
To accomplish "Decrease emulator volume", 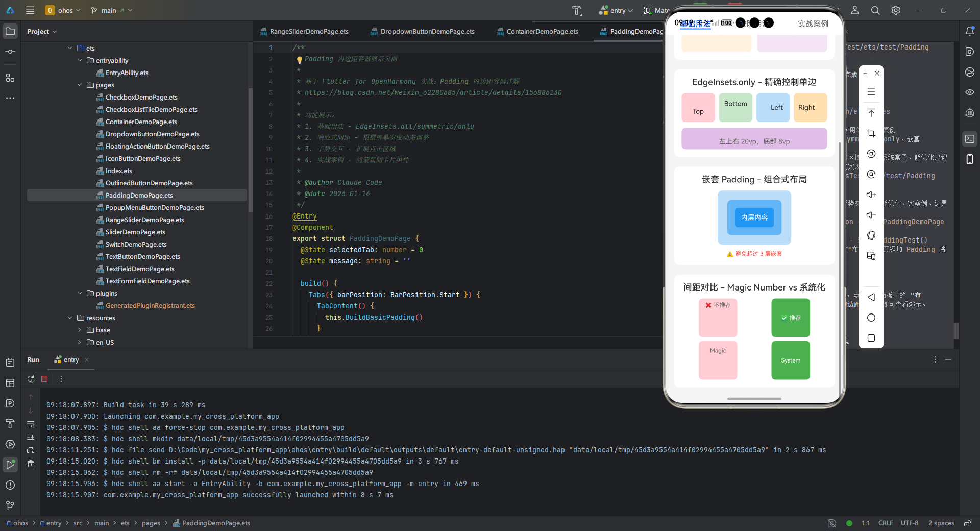I will [871, 215].
